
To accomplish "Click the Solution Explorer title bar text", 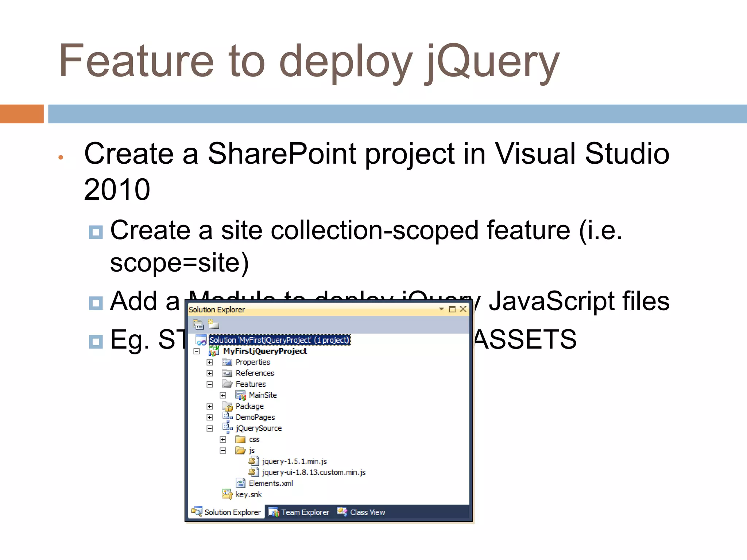I will tap(217, 310).
